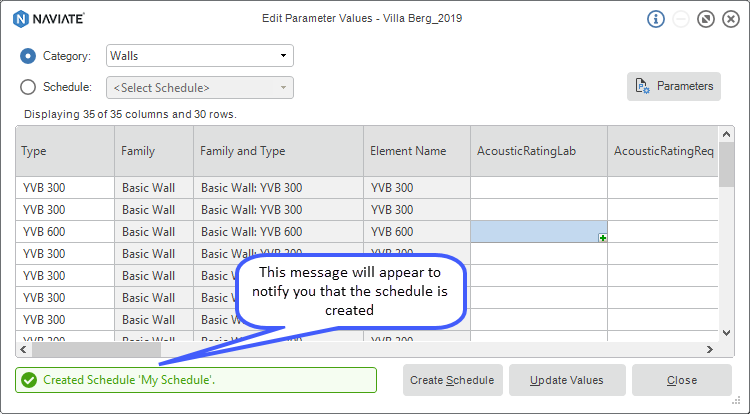The width and height of the screenshot is (750, 414).
Task: Open the Walls category dropdown
Action: coord(199,56)
